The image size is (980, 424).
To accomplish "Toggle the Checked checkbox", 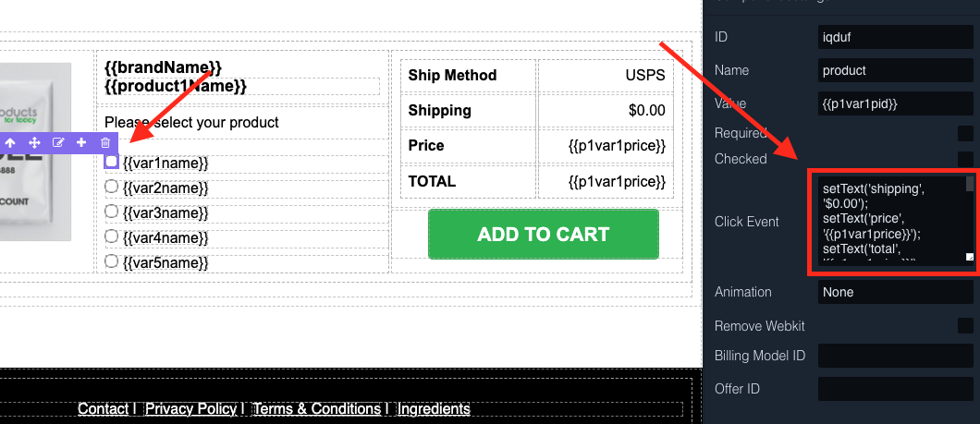I will point(965,159).
